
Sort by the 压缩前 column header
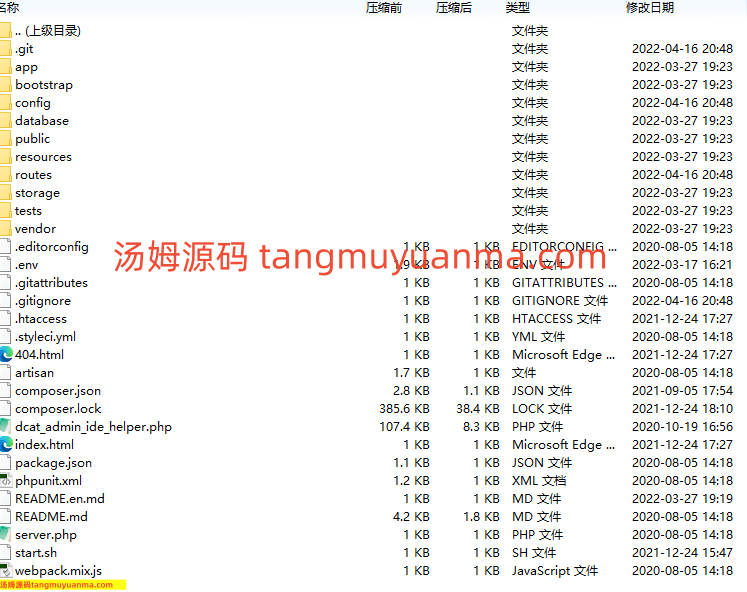(x=383, y=8)
